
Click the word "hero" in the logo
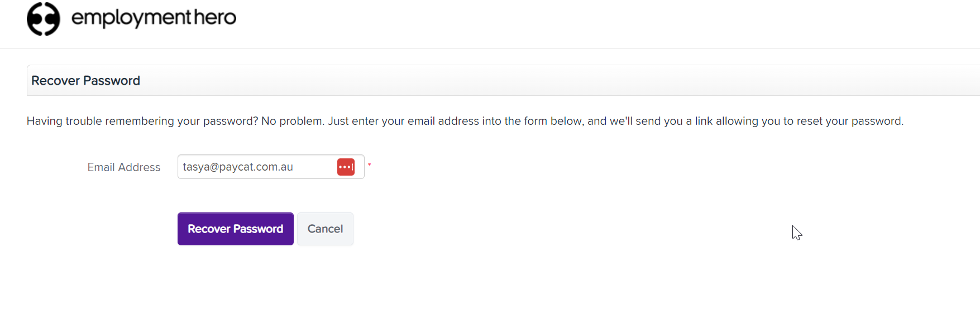click(215, 17)
